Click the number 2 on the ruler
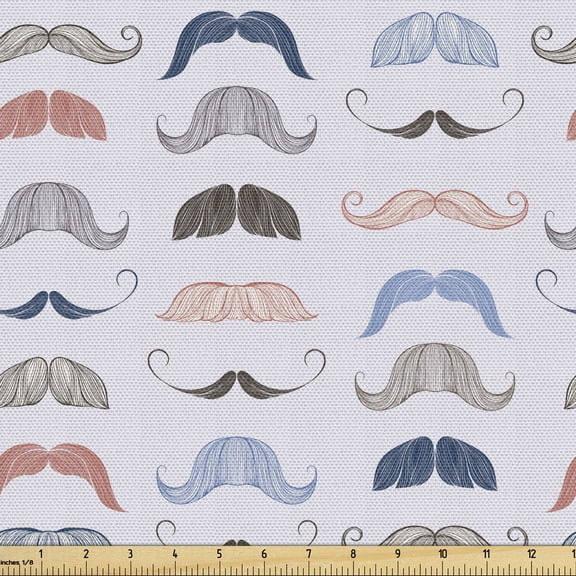The height and width of the screenshot is (576, 576). (x=86, y=554)
